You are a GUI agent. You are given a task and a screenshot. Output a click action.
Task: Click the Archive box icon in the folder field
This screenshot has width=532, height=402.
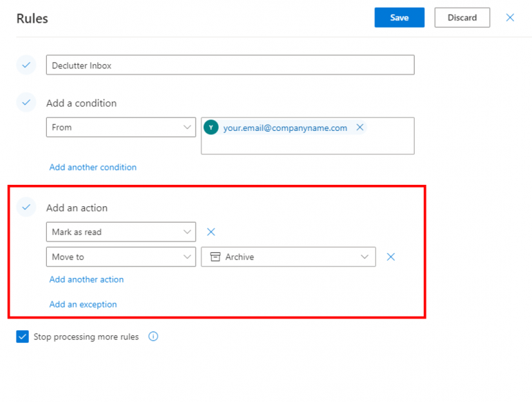[215, 257]
